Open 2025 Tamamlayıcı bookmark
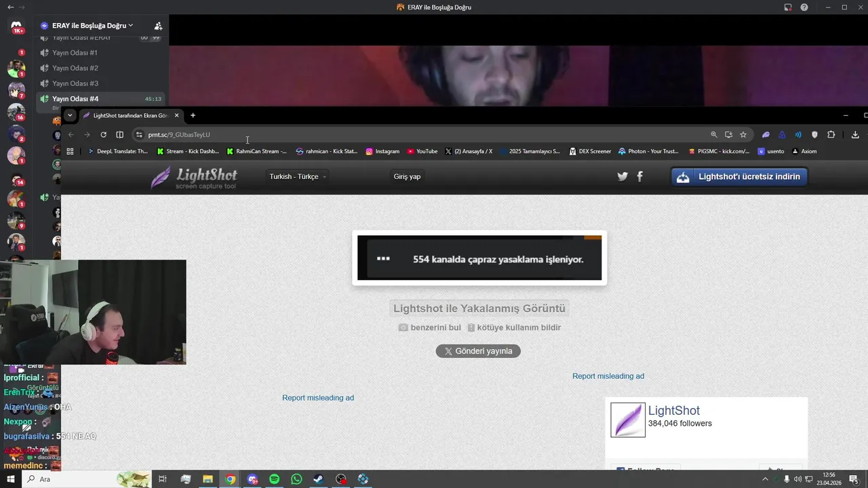The height and width of the screenshot is (488, 868). point(530,151)
